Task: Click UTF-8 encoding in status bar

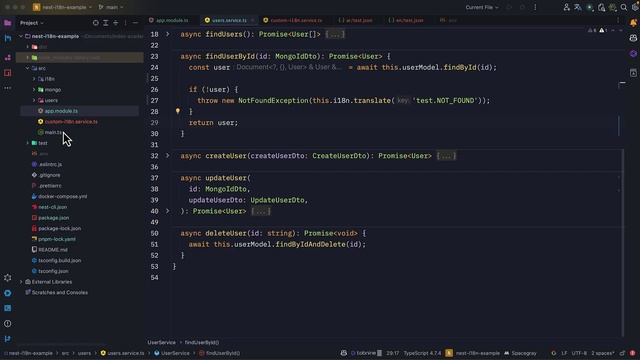Action: 579,353
